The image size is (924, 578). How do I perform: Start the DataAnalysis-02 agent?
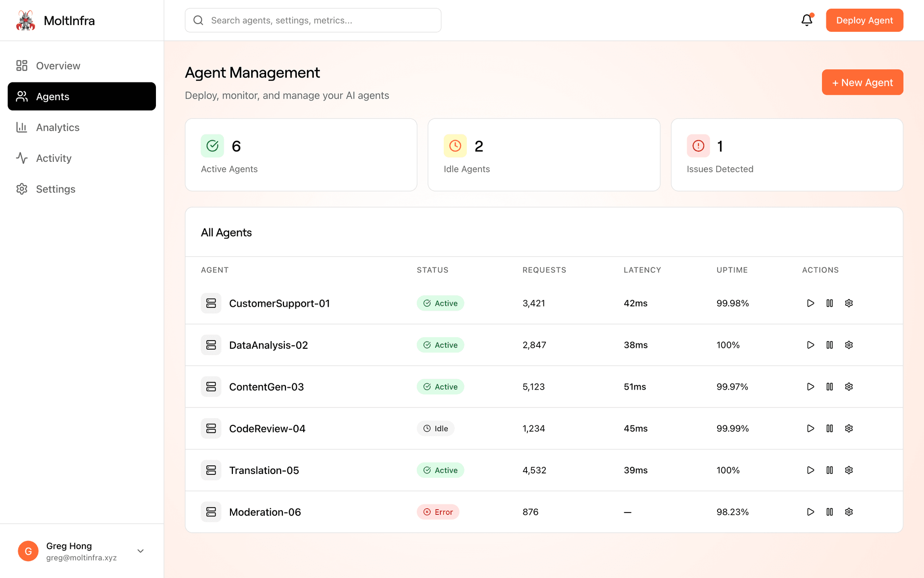810,345
